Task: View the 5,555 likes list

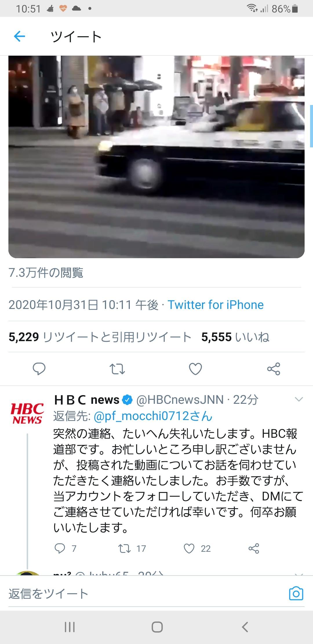Action: 235,337
